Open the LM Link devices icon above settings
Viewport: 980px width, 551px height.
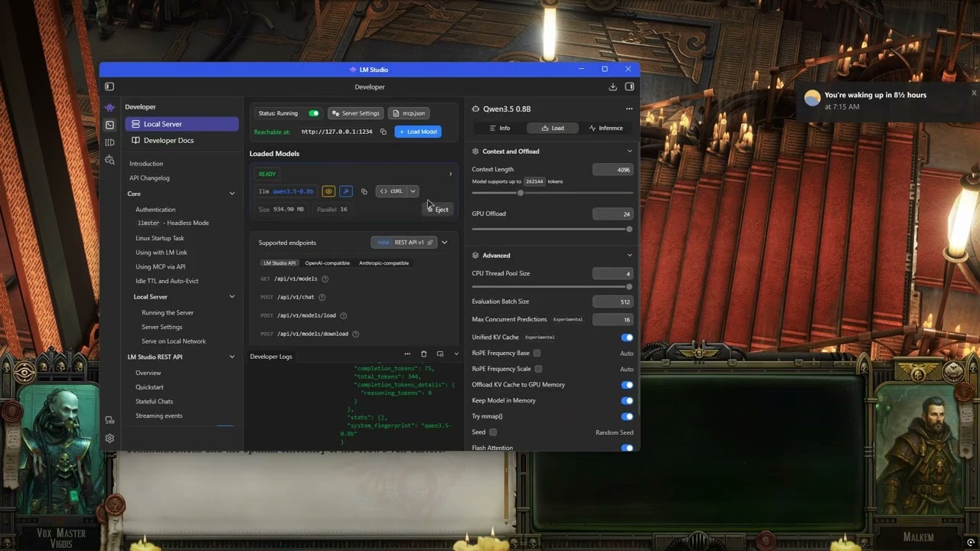[x=109, y=420]
